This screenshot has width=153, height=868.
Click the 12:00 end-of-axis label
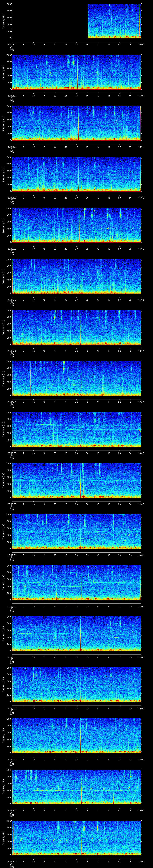(x=141, y=147)
